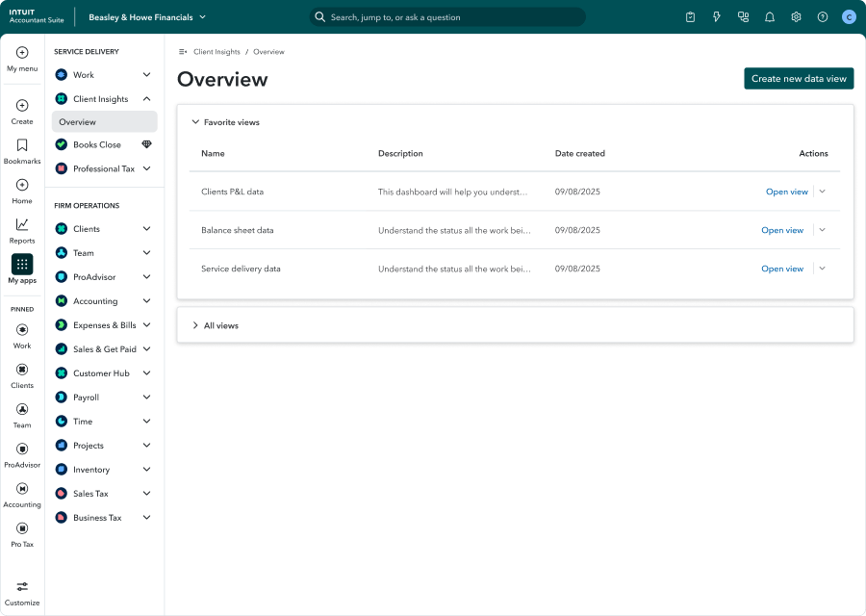Select Reports in the left rail
866x616 pixels.
21,231
